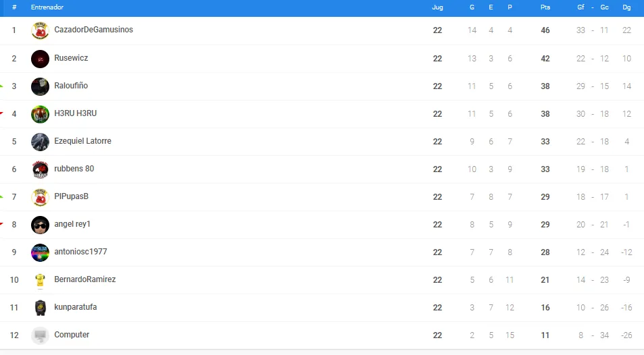Click antoniosc1977's 28 points value
Screen dimensions: 644x355
tap(545, 252)
